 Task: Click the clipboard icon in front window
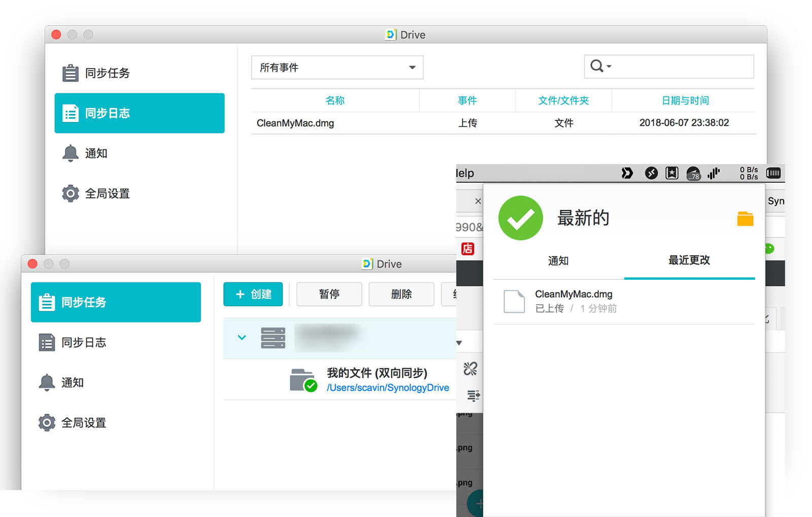[47, 302]
